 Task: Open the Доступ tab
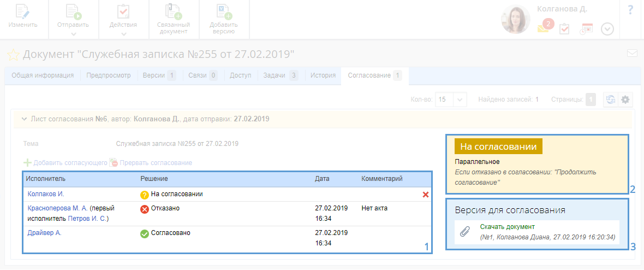240,75
